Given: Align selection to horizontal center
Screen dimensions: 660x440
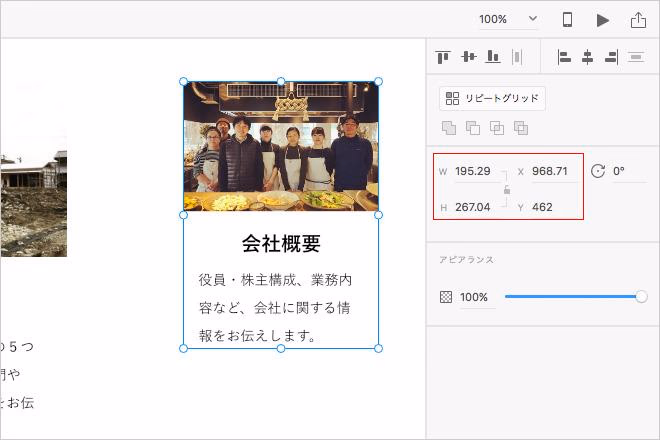Looking at the screenshot, I should tap(588, 57).
